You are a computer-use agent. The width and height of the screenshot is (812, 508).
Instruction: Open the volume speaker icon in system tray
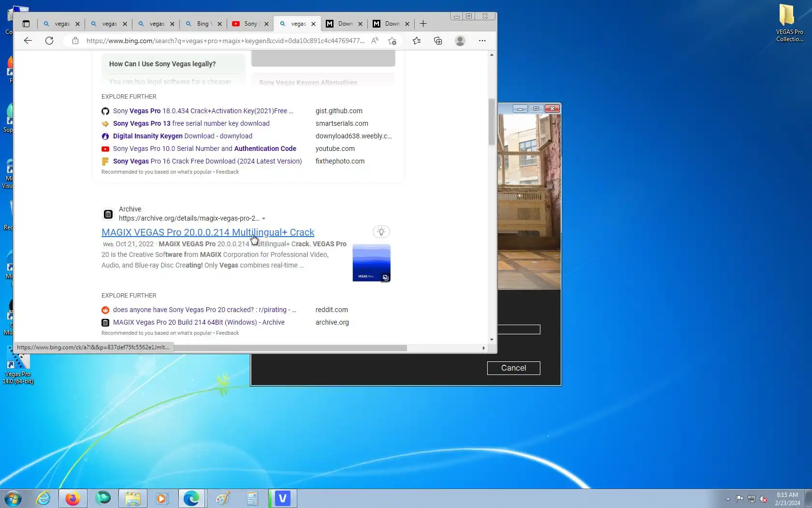763,499
